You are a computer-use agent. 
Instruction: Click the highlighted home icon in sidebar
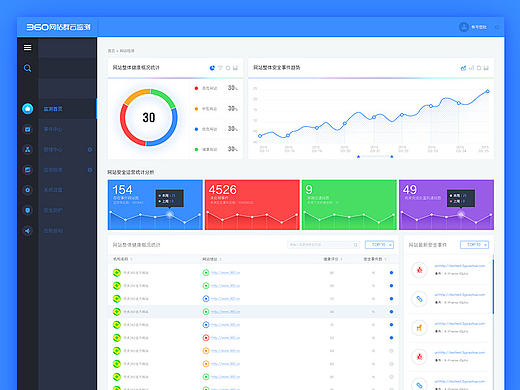tap(28, 109)
